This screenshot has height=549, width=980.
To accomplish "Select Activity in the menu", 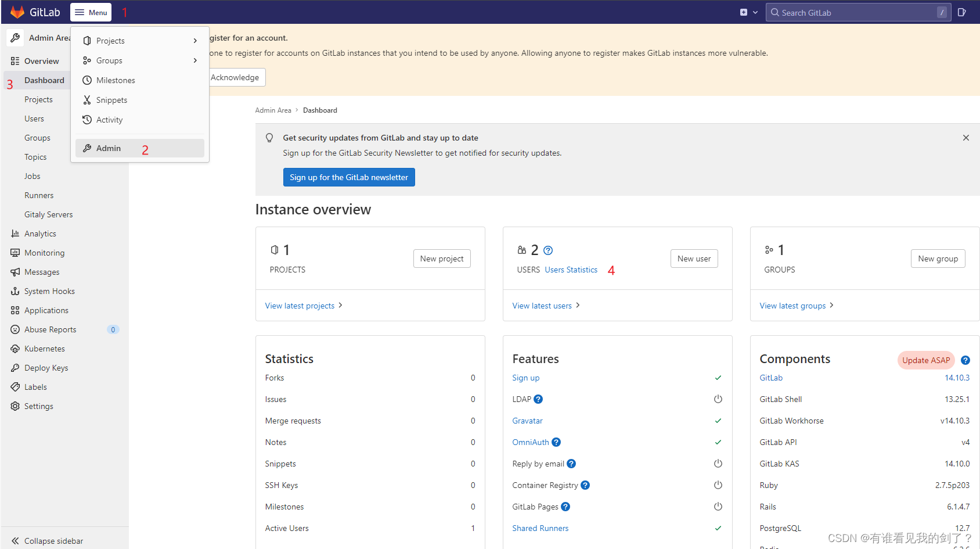I will (140, 120).
